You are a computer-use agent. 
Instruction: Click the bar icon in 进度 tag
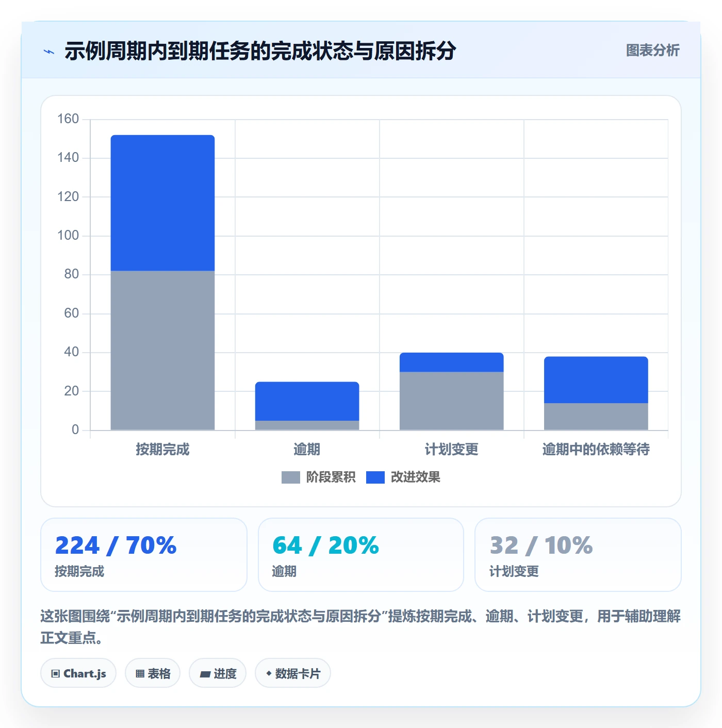click(205, 674)
